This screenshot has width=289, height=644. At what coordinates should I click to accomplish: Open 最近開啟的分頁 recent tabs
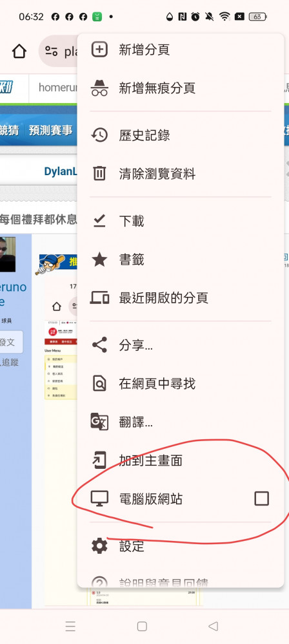pyautogui.click(x=181, y=298)
